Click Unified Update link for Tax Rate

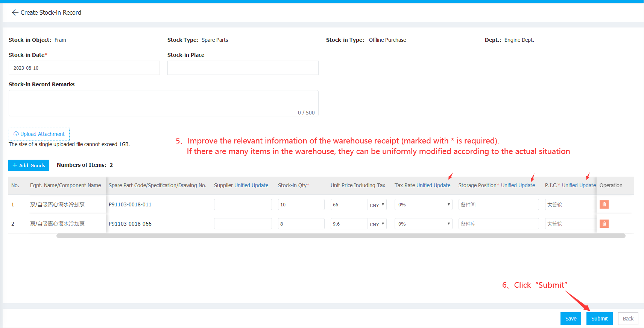coord(433,185)
